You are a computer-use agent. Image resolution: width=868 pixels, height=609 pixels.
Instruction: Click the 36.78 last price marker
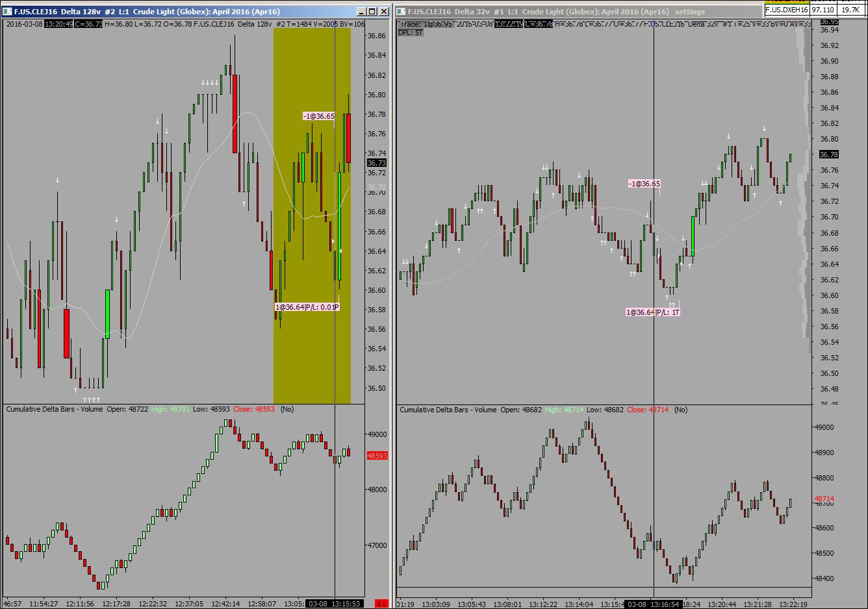click(828, 155)
